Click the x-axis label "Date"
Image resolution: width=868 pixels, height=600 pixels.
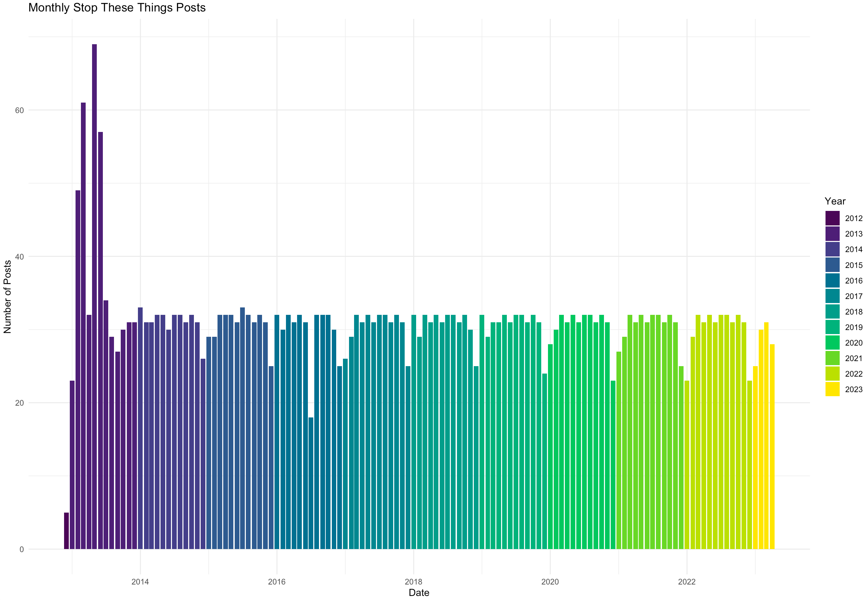419,593
